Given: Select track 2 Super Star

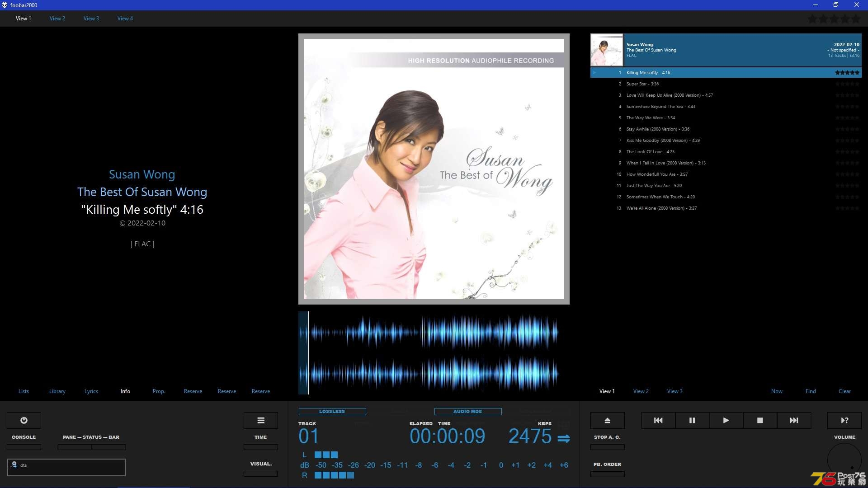Looking at the screenshot, I should [x=726, y=84].
